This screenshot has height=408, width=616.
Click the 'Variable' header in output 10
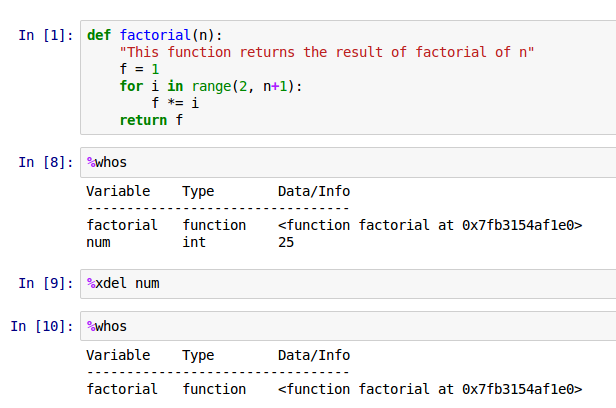click(x=118, y=355)
